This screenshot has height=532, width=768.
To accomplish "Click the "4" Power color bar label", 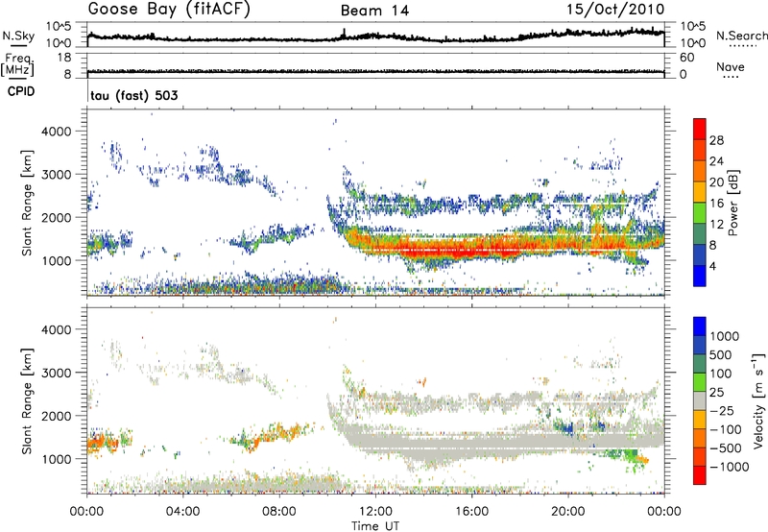I will pyautogui.click(x=713, y=266).
